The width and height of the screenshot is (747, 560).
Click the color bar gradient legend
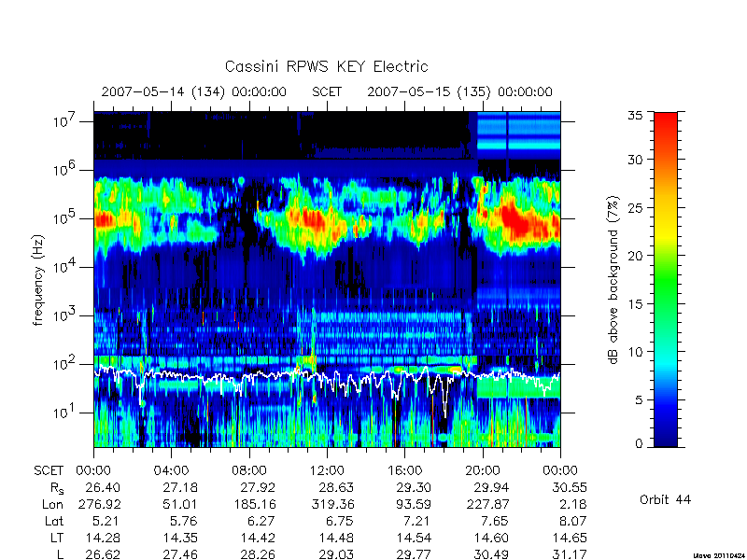666,279
